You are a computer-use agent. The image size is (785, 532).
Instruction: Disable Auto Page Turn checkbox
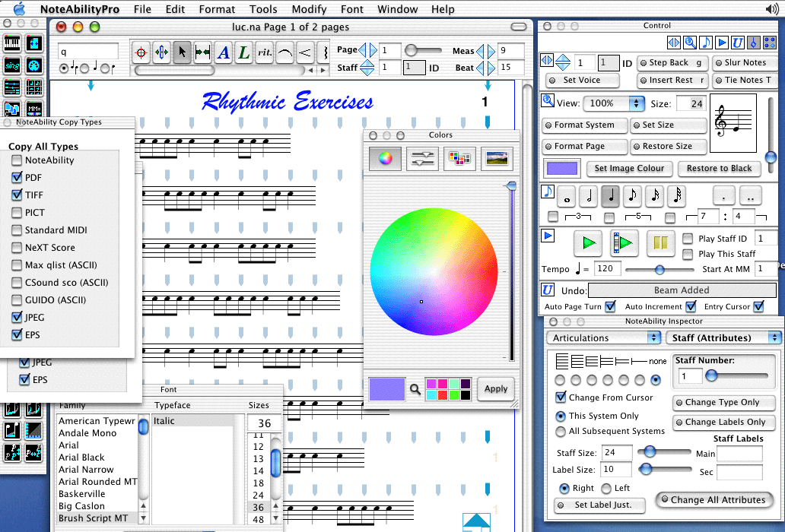(x=610, y=306)
